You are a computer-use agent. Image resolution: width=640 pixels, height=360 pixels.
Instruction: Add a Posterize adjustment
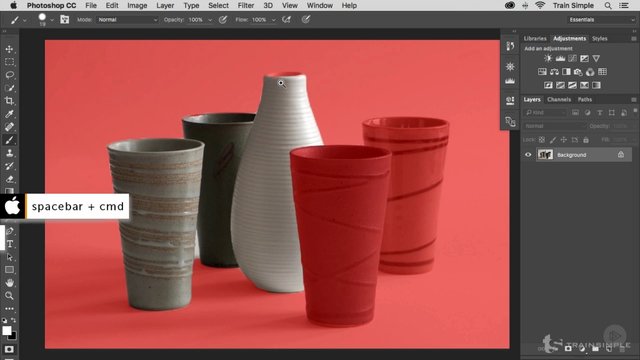[x=560, y=85]
